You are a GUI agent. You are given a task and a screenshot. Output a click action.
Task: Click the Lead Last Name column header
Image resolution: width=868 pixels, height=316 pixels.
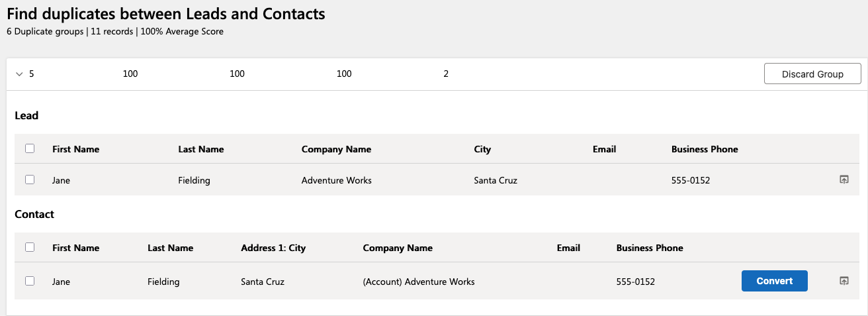pos(201,149)
